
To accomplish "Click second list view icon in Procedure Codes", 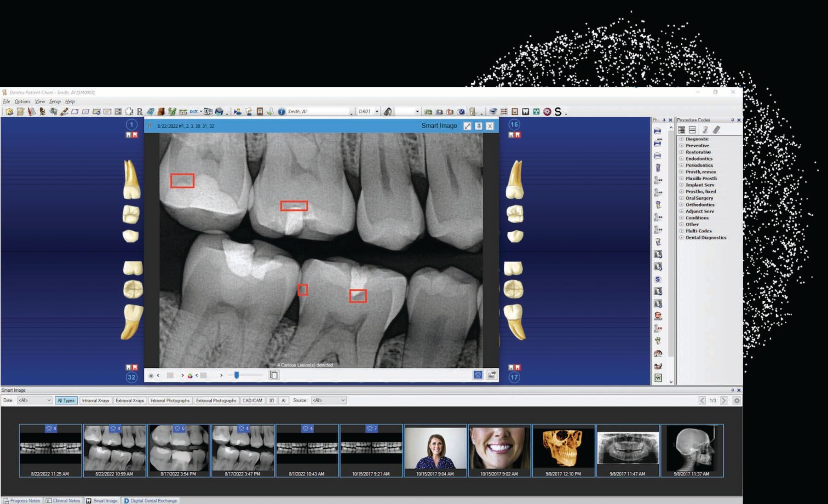I will pyautogui.click(x=692, y=130).
